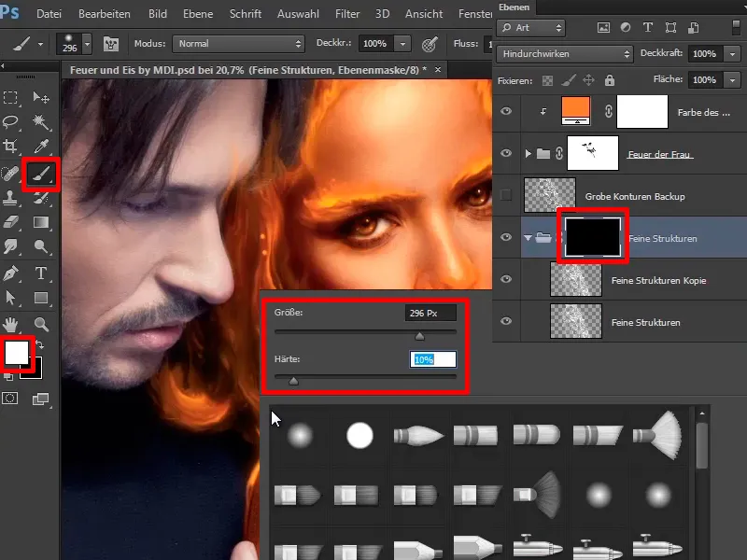Open the brush preset picker dropdown
747x560 pixels.
[x=87, y=44]
